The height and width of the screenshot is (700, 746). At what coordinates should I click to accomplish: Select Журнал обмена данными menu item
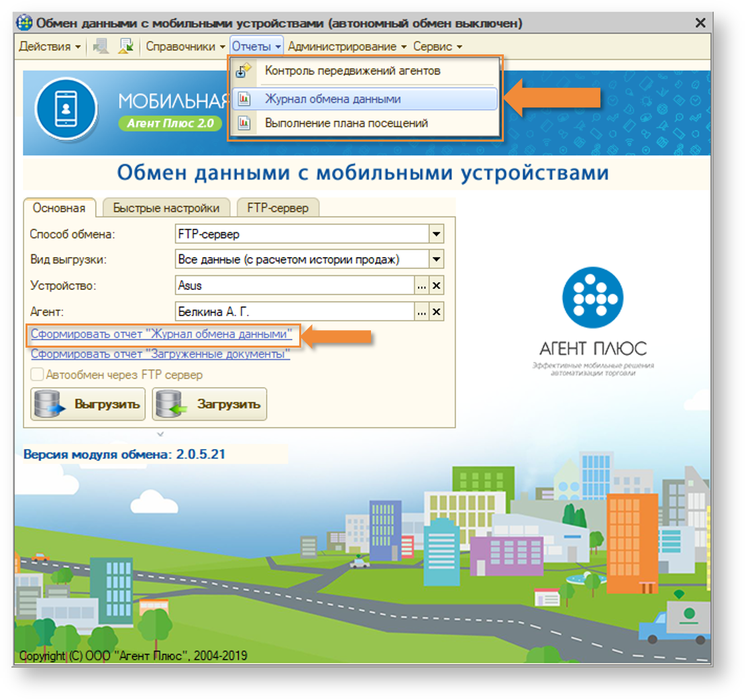(x=364, y=99)
